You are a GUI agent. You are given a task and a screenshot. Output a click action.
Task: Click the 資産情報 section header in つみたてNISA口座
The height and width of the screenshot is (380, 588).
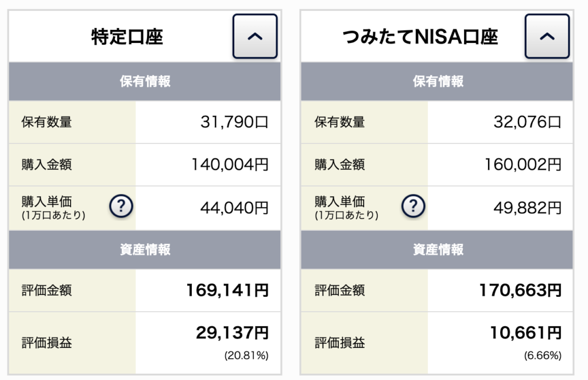pos(437,250)
